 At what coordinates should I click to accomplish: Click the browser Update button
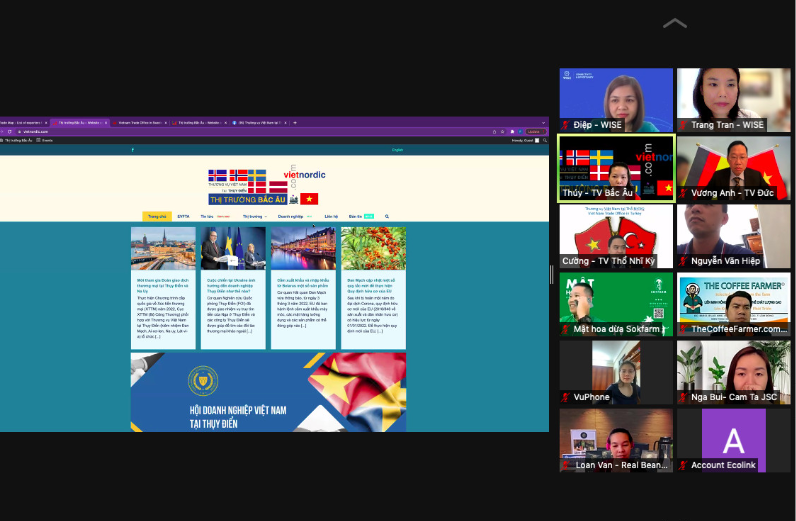(538, 132)
